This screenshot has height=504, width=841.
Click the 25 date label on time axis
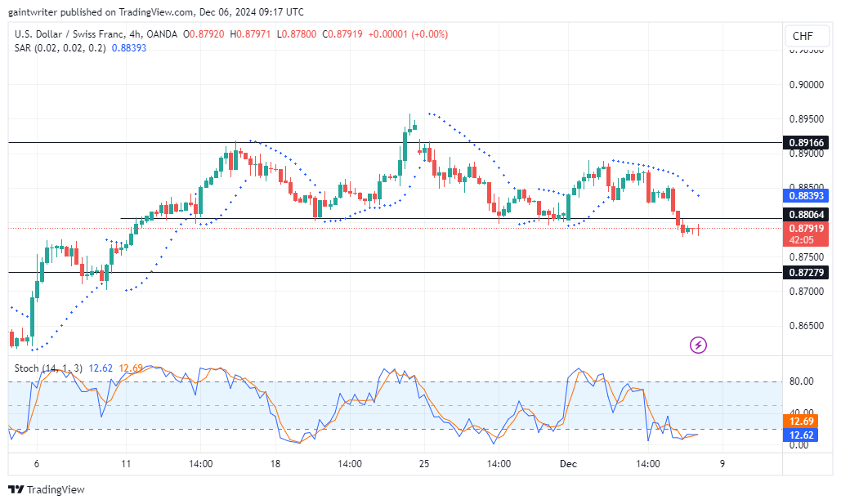(424, 464)
